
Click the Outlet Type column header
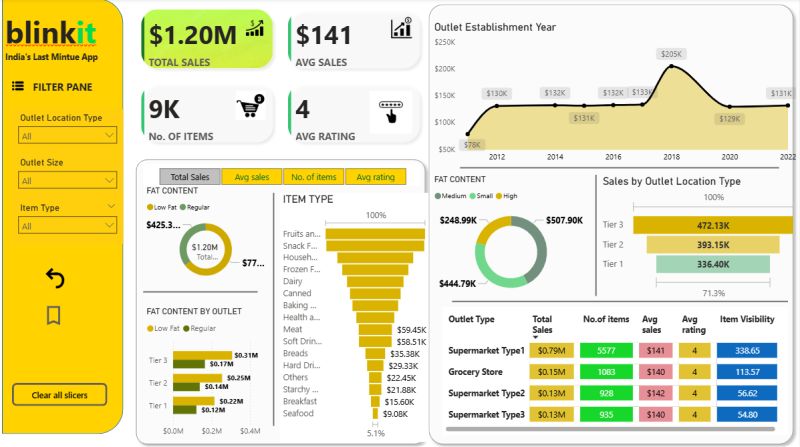[471, 319]
